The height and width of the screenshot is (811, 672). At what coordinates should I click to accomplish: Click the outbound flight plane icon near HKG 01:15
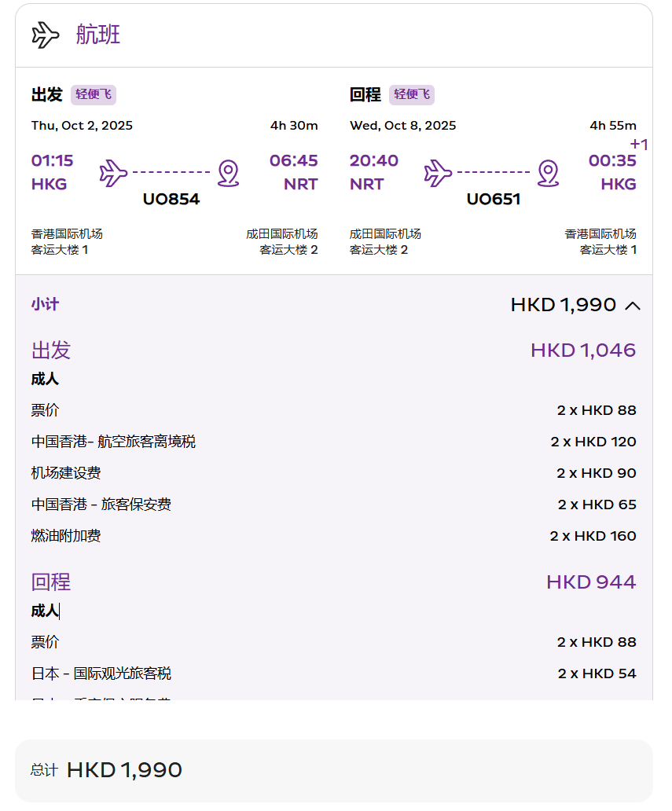tap(113, 173)
